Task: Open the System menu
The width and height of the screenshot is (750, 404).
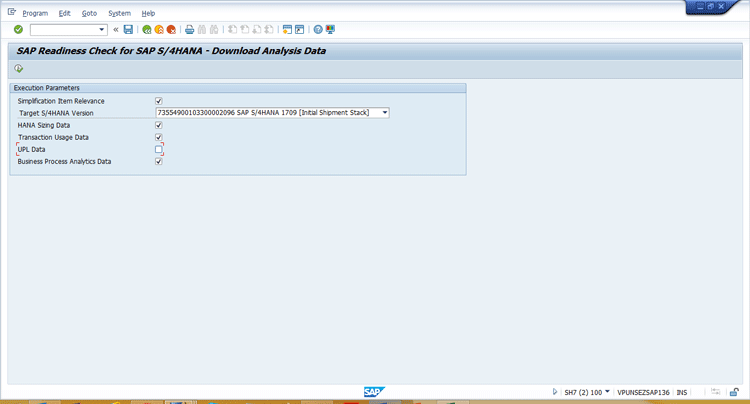Action: (119, 13)
